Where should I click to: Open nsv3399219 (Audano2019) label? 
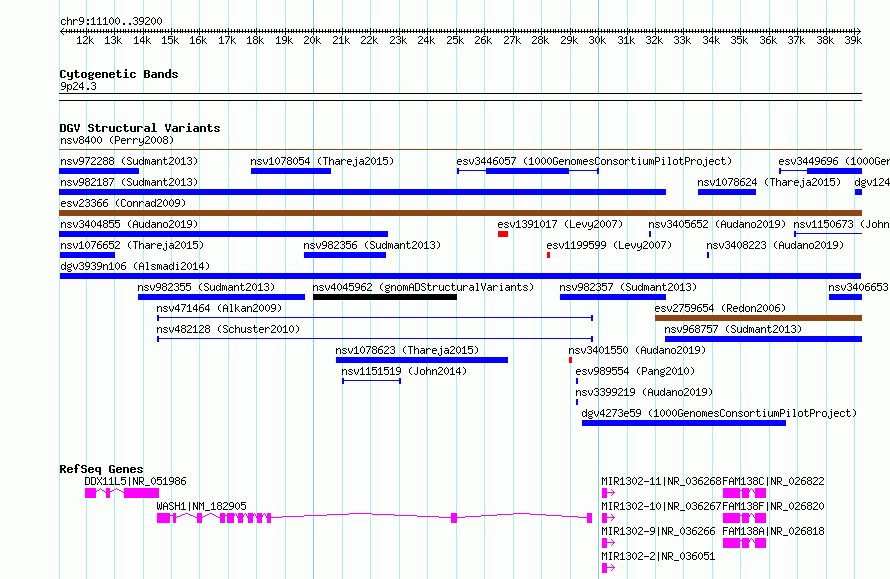[x=644, y=392]
